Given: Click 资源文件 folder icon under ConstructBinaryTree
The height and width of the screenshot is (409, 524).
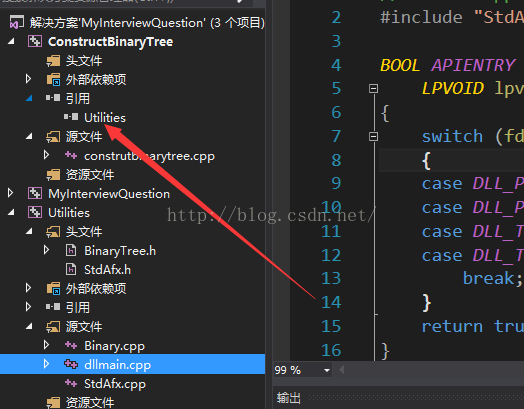Looking at the screenshot, I should pos(53,175).
